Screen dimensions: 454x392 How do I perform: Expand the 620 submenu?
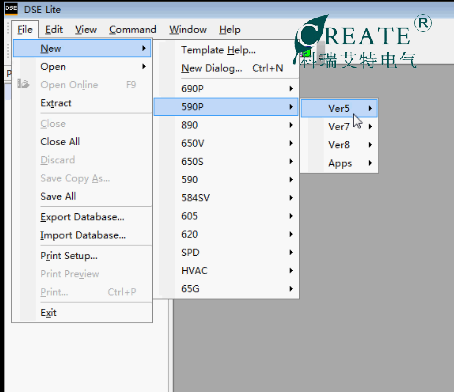point(226,234)
